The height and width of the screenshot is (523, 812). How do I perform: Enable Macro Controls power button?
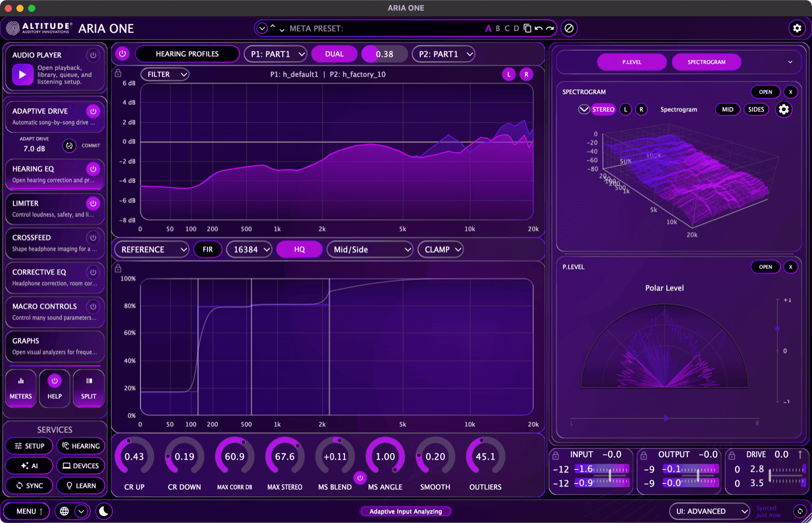pos(93,306)
